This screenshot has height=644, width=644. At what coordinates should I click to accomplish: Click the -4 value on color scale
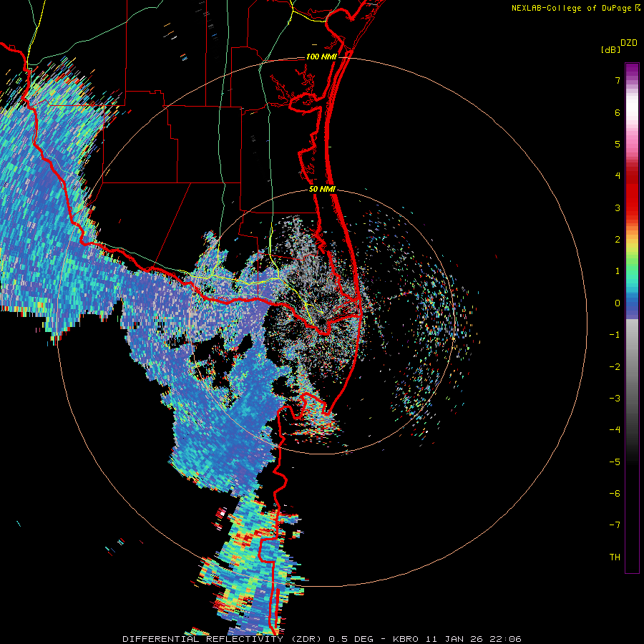click(615, 430)
